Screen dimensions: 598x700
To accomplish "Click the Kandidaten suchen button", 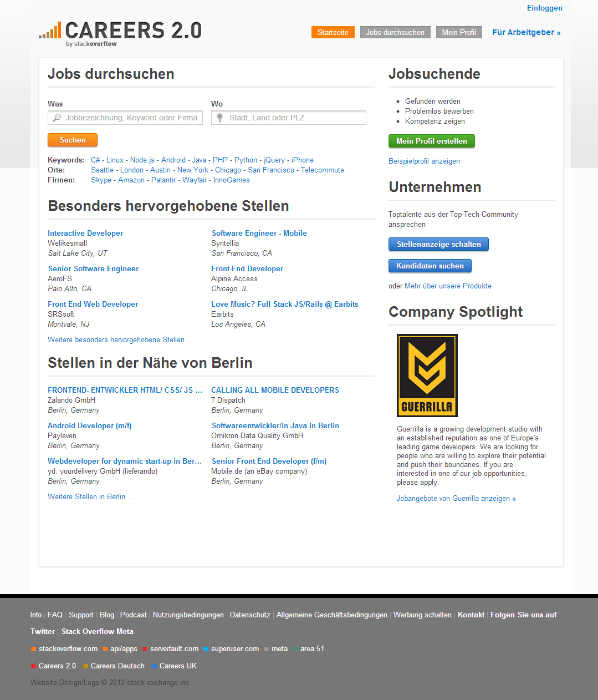I will pos(430,266).
